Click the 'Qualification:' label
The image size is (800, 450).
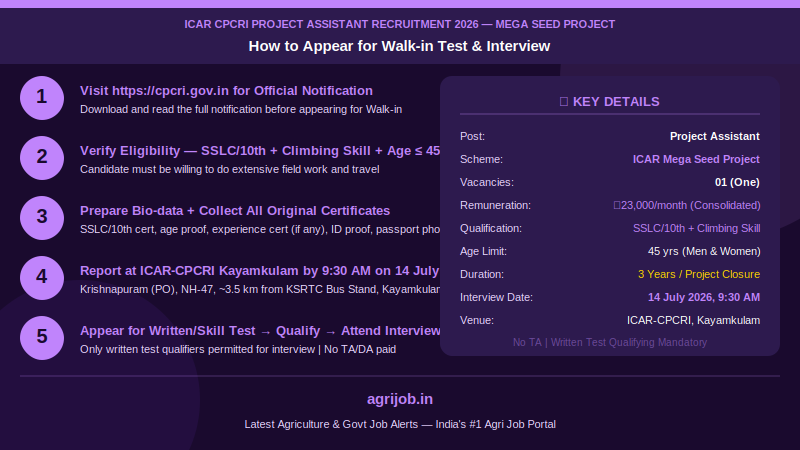(x=490, y=228)
